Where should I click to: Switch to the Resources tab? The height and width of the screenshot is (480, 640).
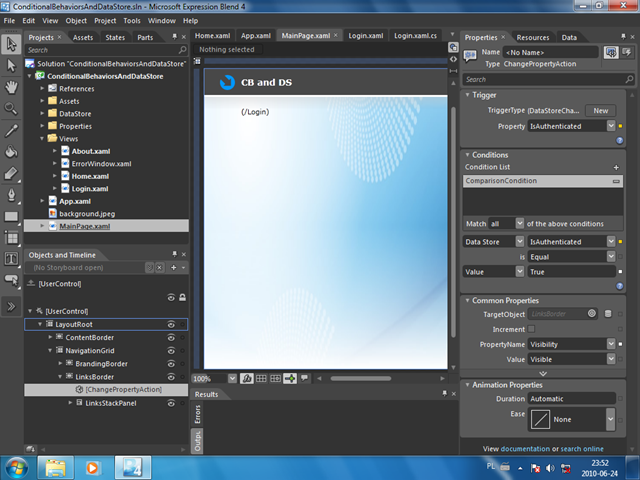pyautogui.click(x=533, y=38)
